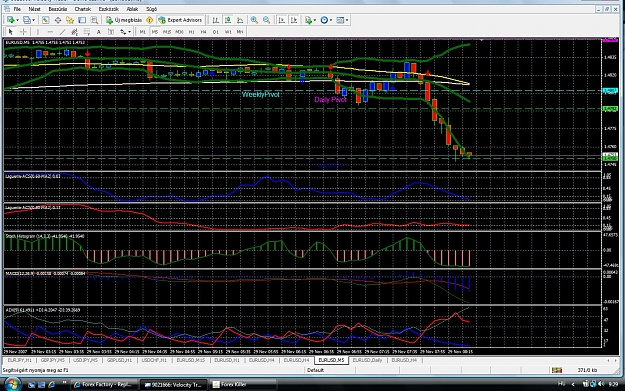The image size is (625, 391).
Task: Show the Terminal window icon
Action: (x=82, y=20)
